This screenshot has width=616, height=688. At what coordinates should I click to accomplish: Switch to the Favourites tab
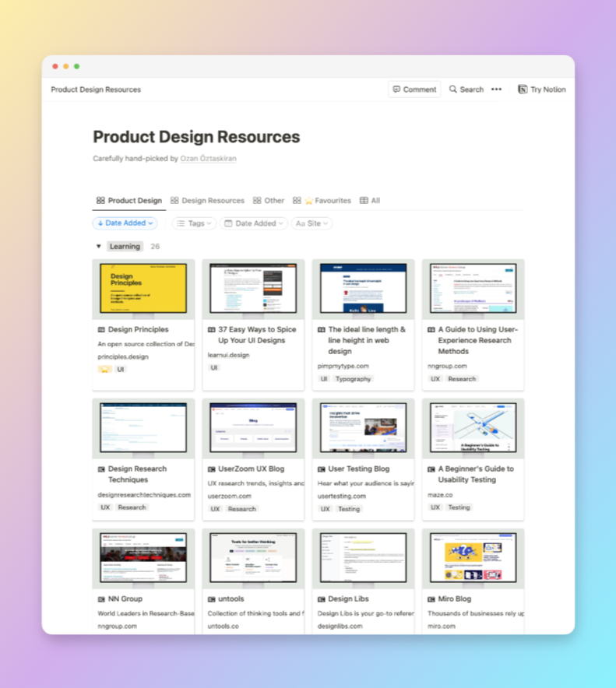[x=322, y=201]
